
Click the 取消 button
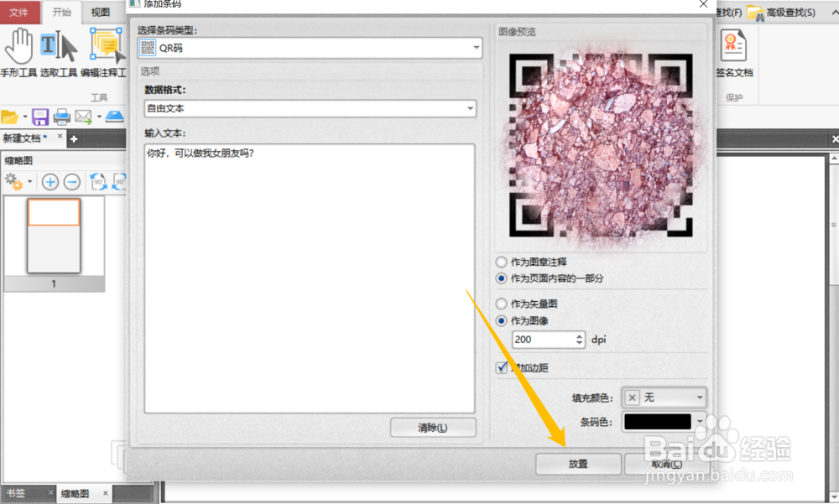pyautogui.click(x=667, y=464)
